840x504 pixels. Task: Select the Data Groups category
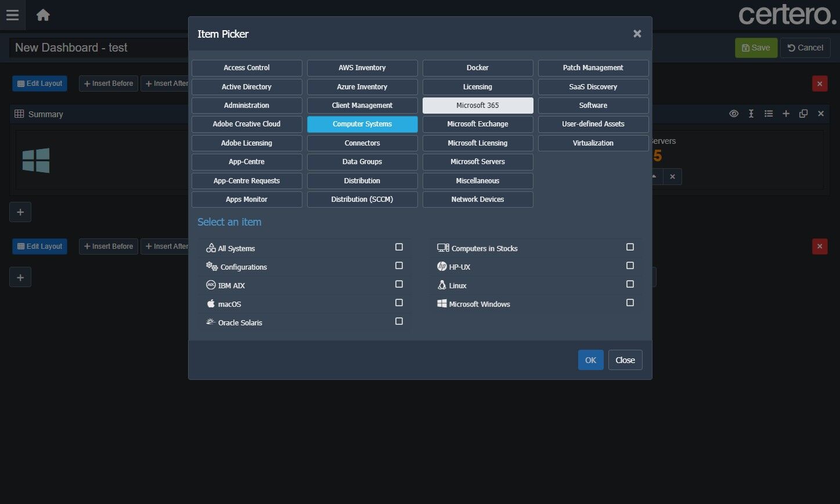coord(362,162)
